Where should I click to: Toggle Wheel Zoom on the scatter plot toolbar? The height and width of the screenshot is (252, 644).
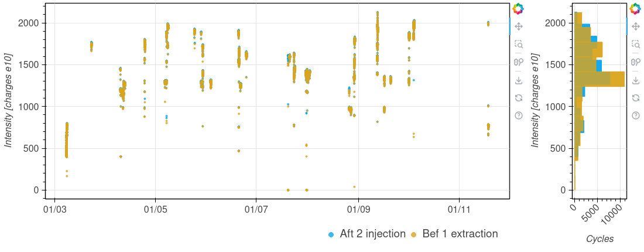coord(518,62)
